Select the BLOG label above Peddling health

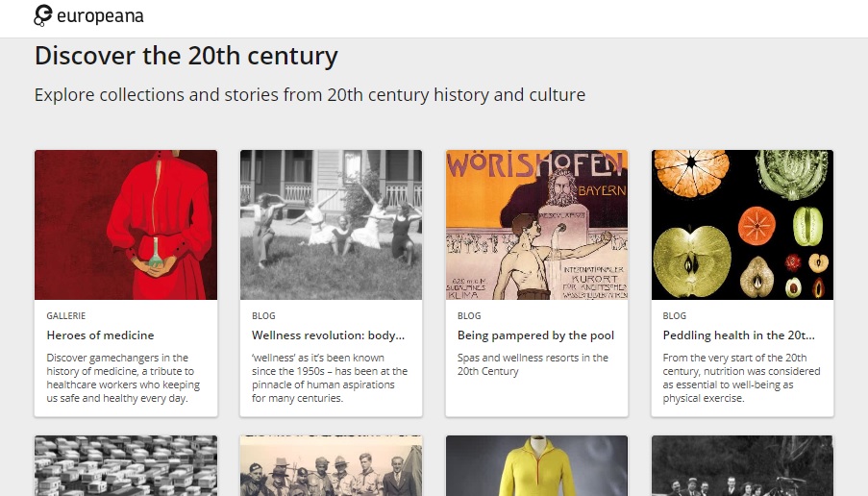click(x=674, y=315)
